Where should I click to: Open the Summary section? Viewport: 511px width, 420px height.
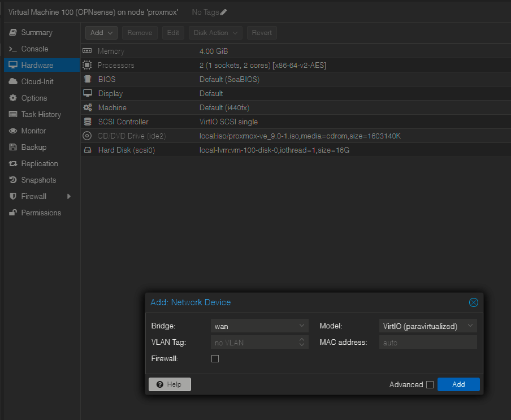click(x=42, y=32)
